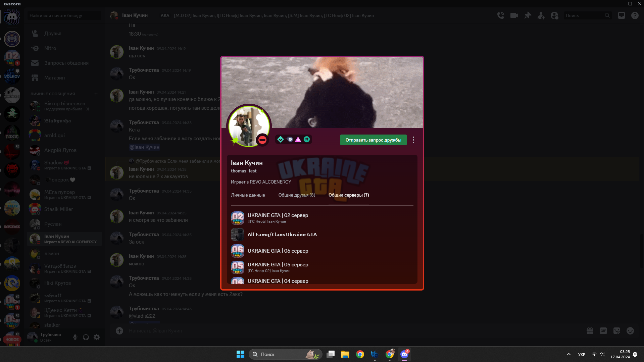The image size is (644, 362).
Task: Add friends to DM icon
Action: tap(541, 15)
